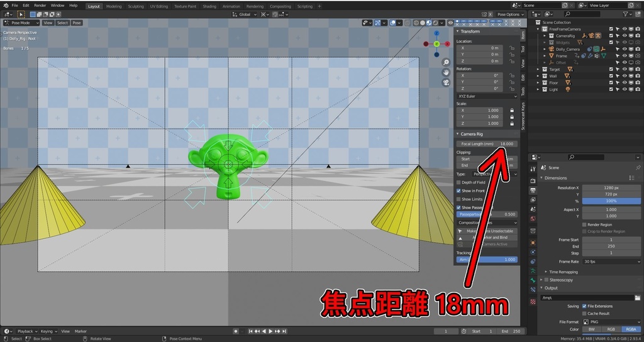Viewport: 644px width, 342px height.
Task: Toggle X-ray display in viewport header
Action: (407, 23)
